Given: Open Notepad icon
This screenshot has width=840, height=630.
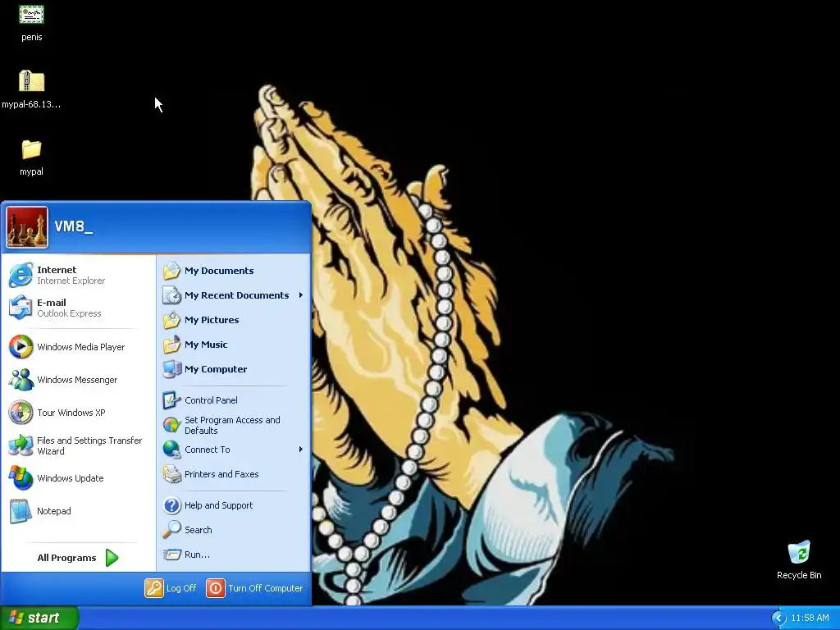Looking at the screenshot, I should tap(21, 511).
